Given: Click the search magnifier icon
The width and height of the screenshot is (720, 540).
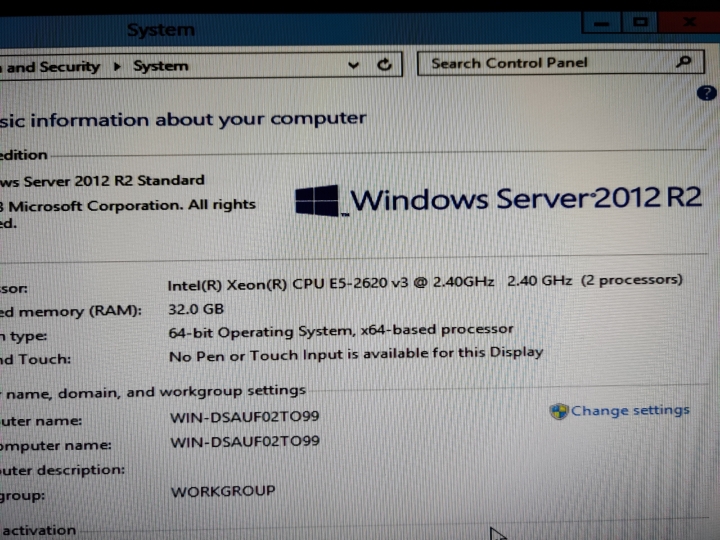Looking at the screenshot, I should [684, 62].
